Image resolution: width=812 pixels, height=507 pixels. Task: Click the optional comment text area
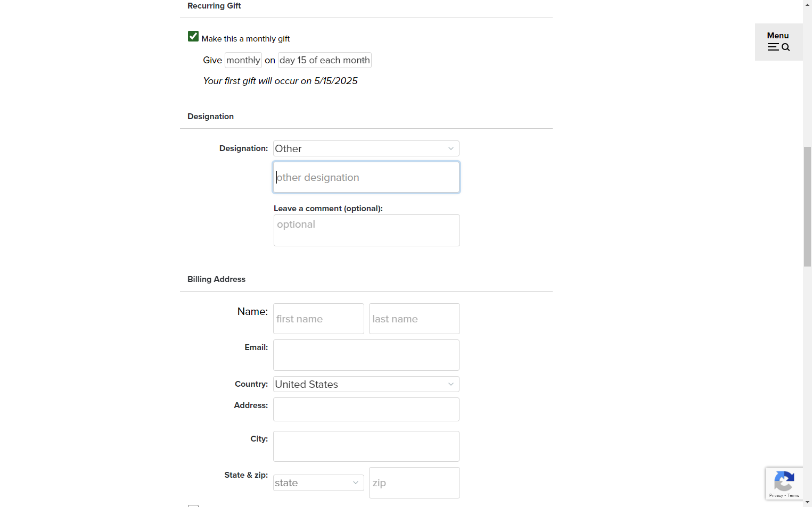tap(367, 230)
